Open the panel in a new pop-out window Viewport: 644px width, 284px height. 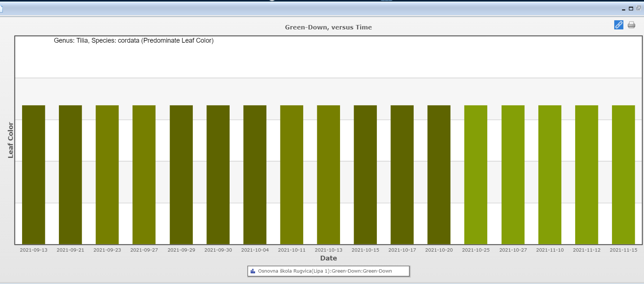pyautogui.click(x=638, y=8)
